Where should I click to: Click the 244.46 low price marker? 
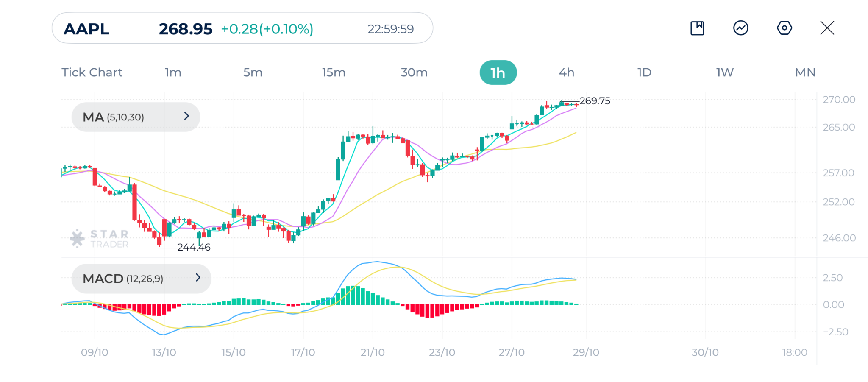[x=194, y=247]
